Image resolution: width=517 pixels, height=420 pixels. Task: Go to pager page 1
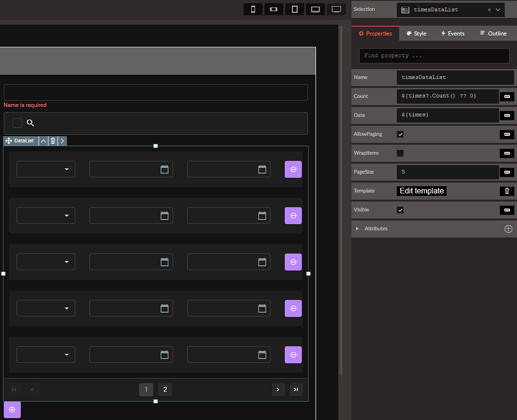click(146, 390)
